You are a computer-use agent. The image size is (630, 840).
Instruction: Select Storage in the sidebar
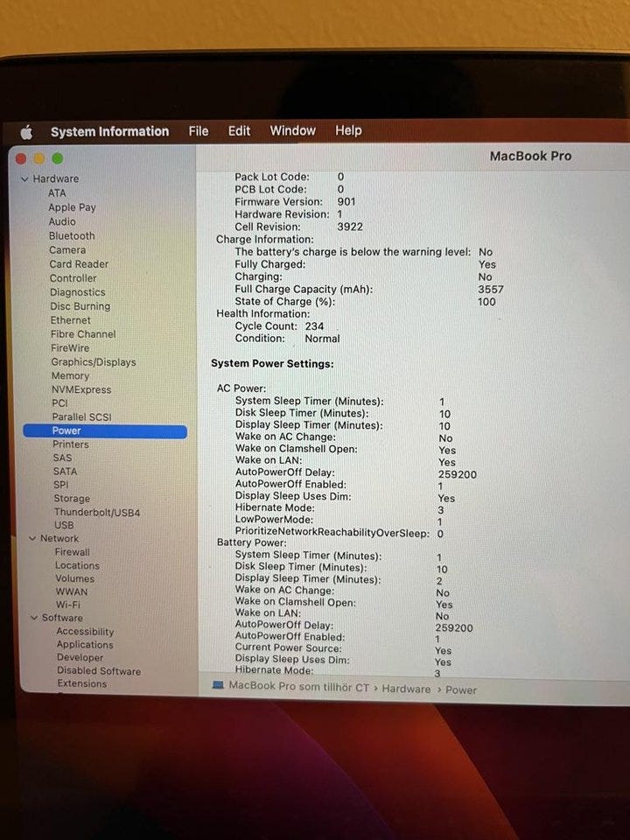[x=72, y=498]
